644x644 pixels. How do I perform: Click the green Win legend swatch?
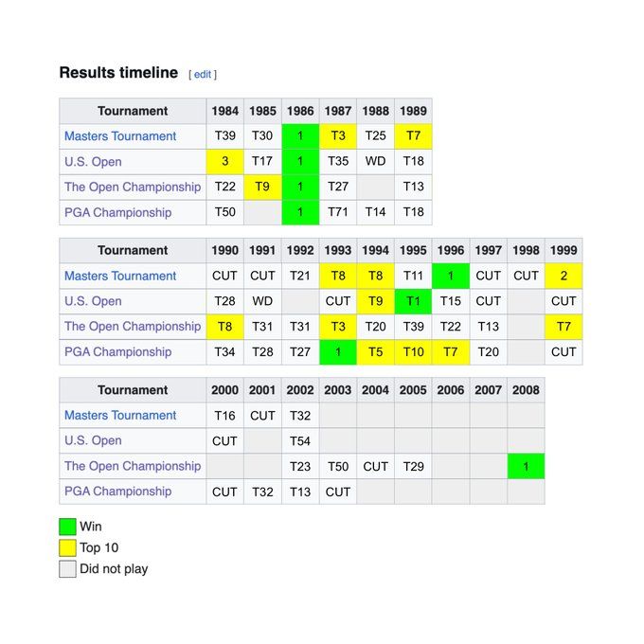67,527
